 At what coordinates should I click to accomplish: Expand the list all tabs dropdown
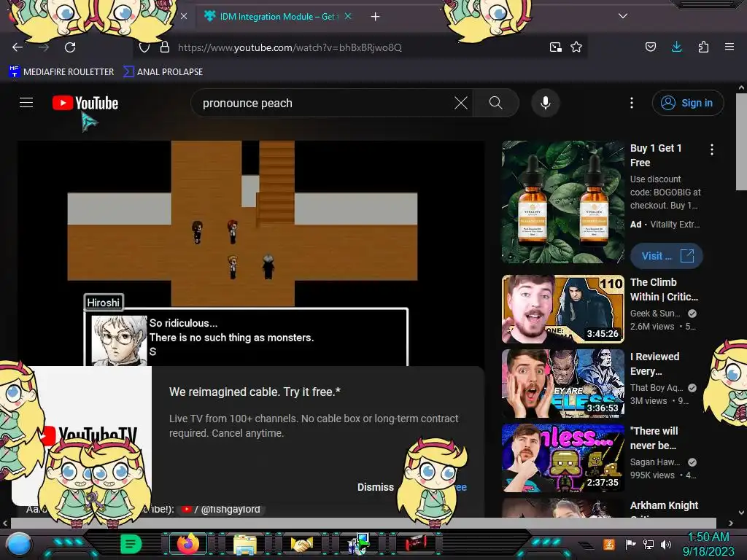click(x=623, y=16)
